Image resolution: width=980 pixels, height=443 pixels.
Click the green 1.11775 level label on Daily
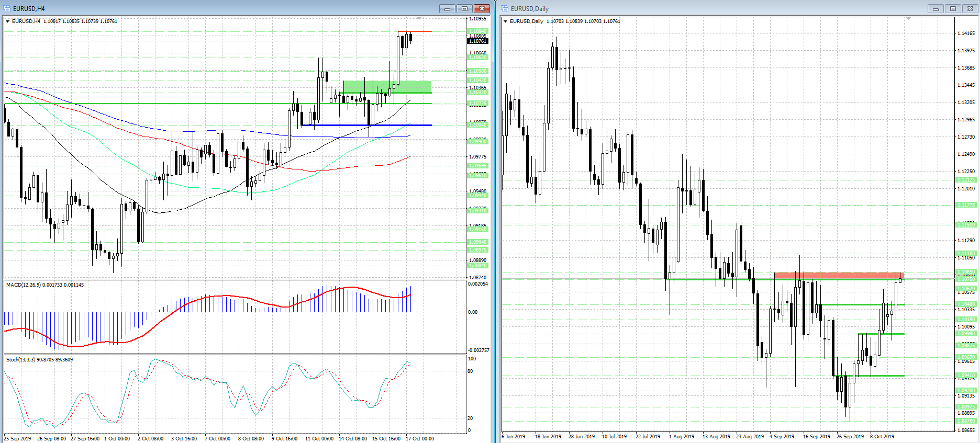(966, 205)
